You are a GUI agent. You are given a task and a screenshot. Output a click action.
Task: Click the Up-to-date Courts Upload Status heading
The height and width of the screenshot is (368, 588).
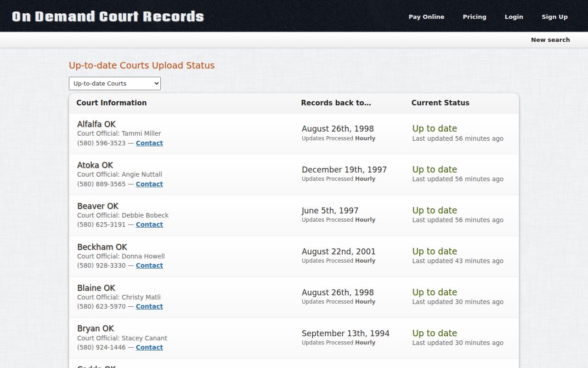tap(141, 65)
